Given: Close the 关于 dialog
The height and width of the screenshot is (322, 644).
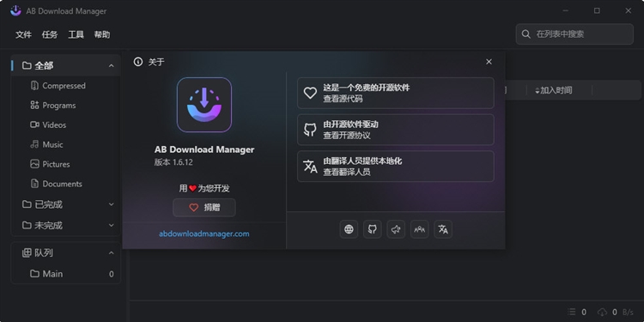Looking at the screenshot, I should pyautogui.click(x=489, y=62).
